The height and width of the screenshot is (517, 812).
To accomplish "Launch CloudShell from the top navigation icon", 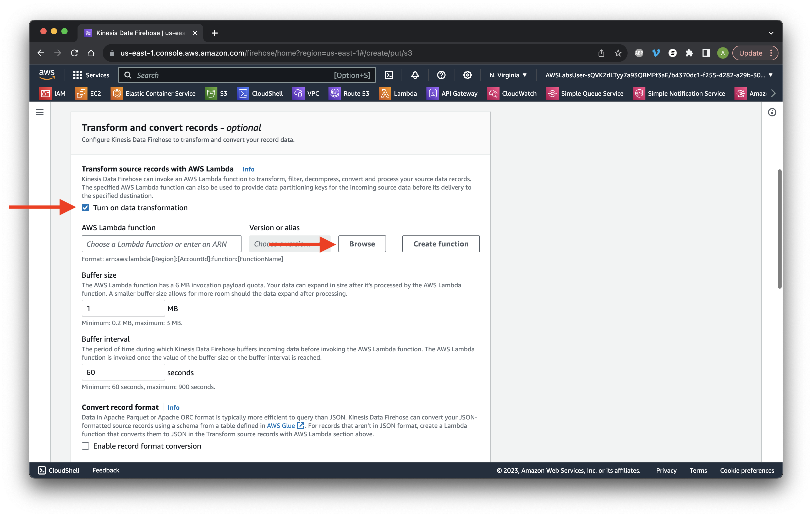I will tap(389, 75).
